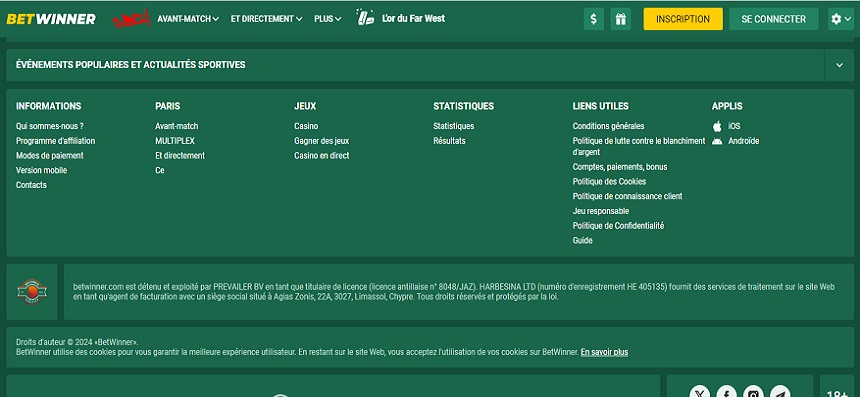Open MULTIPLEX link
Screen dimensions: 860x397
(x=175, y=141)
